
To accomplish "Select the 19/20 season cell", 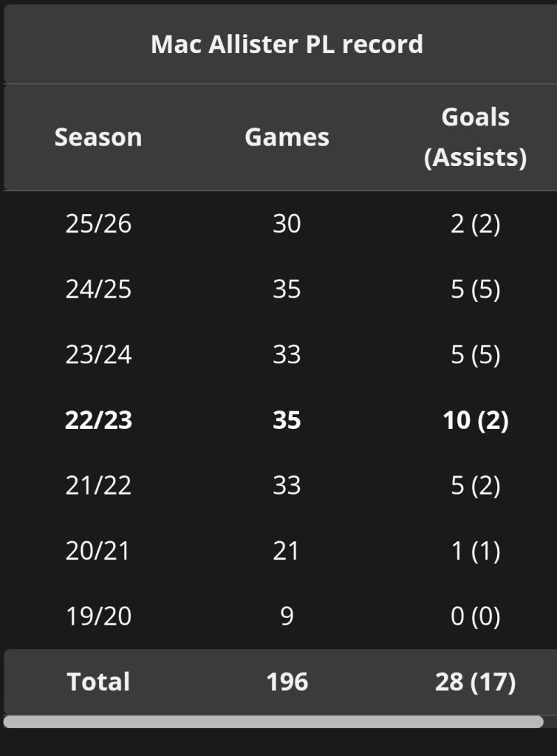I will tap(98, 616).
